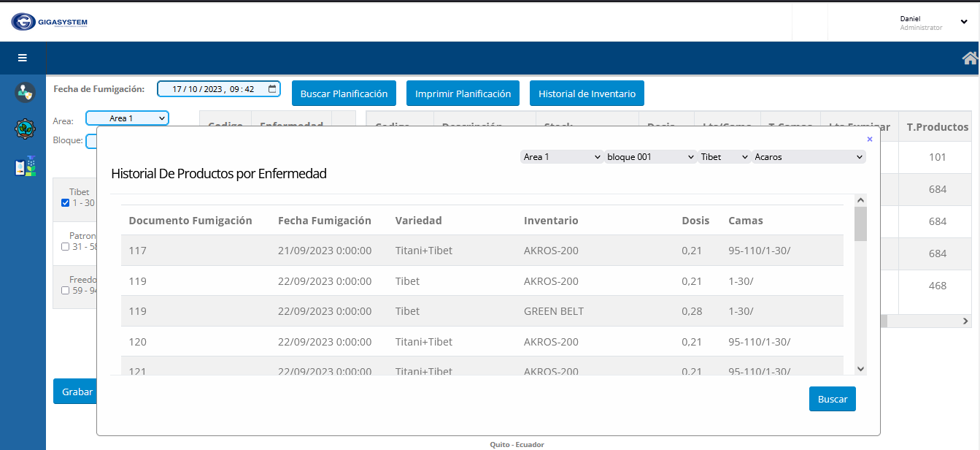
Task: Close the Historial de Productos dialog
Action: pyautogui.click(x=869, y=139)
